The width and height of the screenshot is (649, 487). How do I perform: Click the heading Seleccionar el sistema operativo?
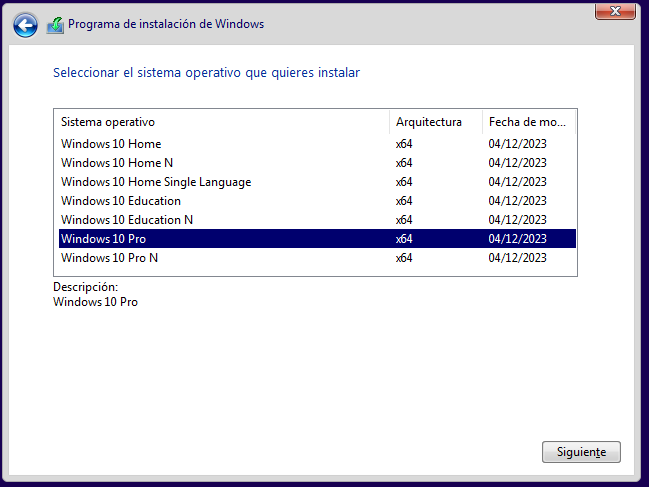[207, 73]
